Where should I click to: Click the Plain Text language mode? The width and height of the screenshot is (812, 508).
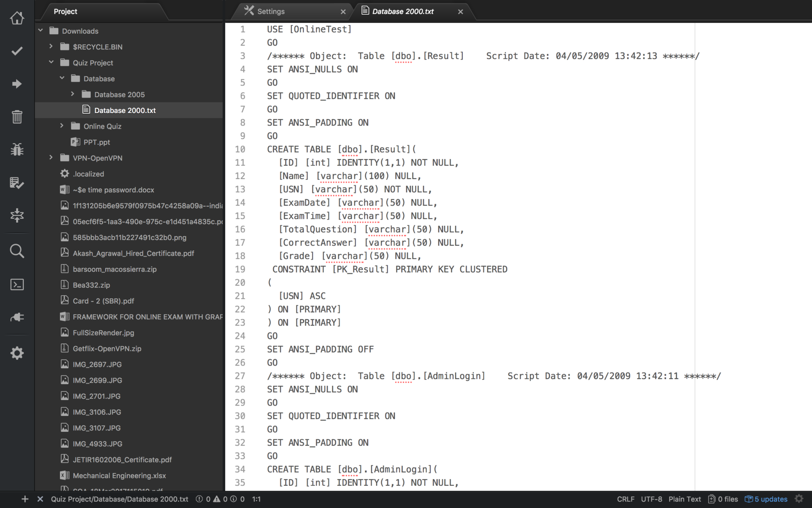click(x=686, y=498)
